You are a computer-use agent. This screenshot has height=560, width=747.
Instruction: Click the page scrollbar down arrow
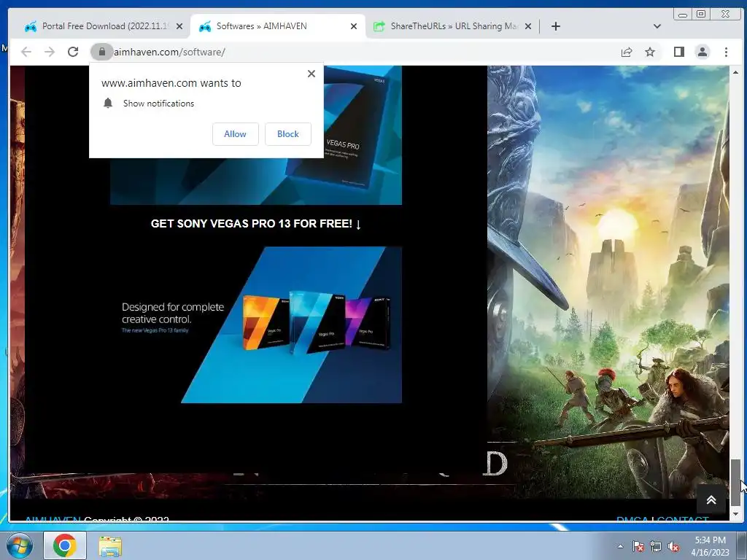point(735,514)
